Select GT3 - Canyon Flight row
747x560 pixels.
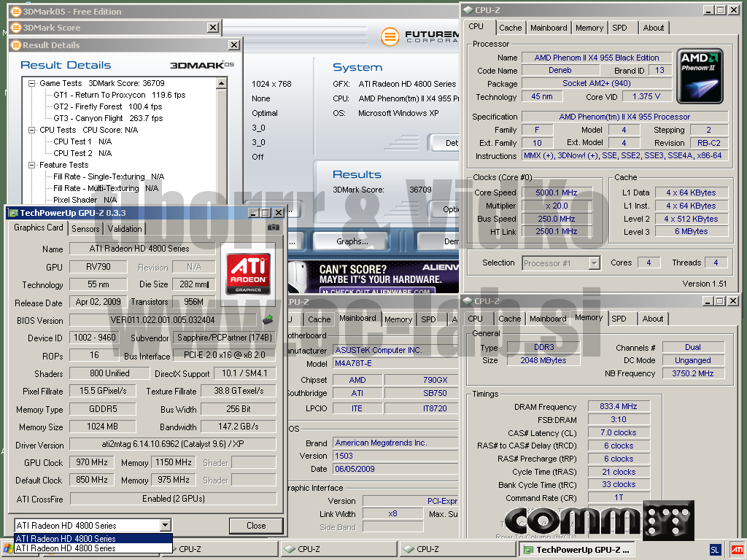108,118
